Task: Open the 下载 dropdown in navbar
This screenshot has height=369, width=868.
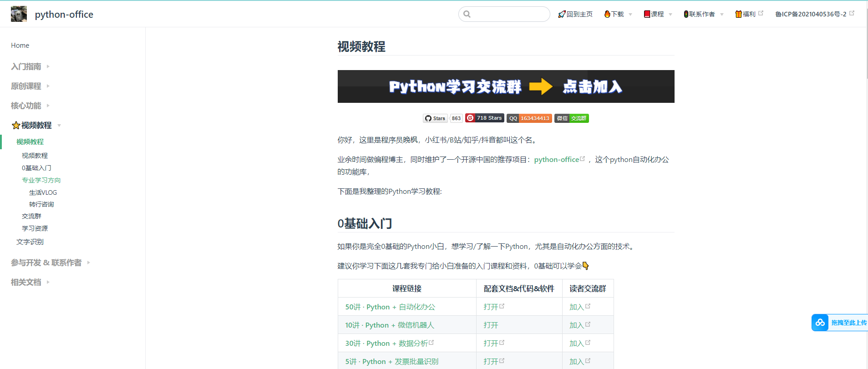Action: (x=618, y=14)
